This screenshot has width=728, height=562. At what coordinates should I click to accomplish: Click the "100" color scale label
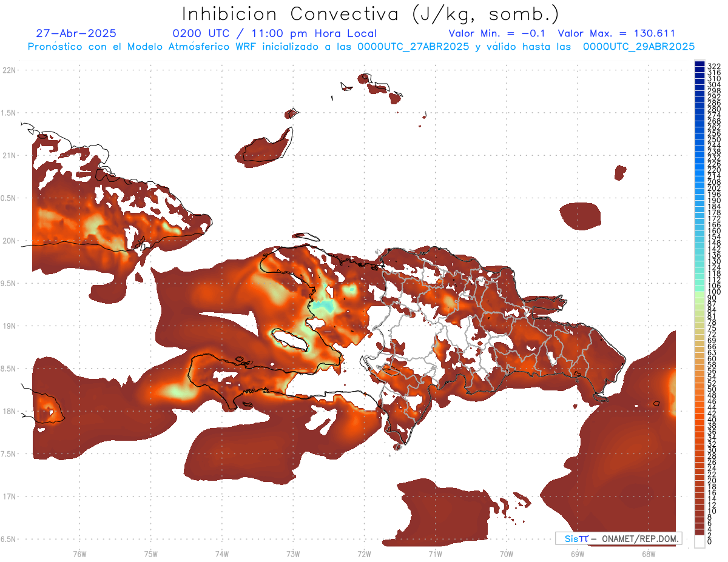(714, 292)
